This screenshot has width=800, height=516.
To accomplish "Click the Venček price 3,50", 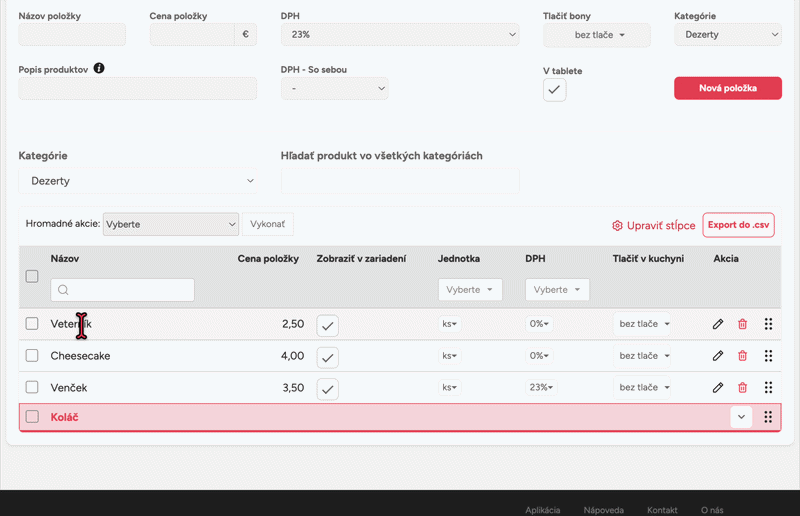I will 293,387.
